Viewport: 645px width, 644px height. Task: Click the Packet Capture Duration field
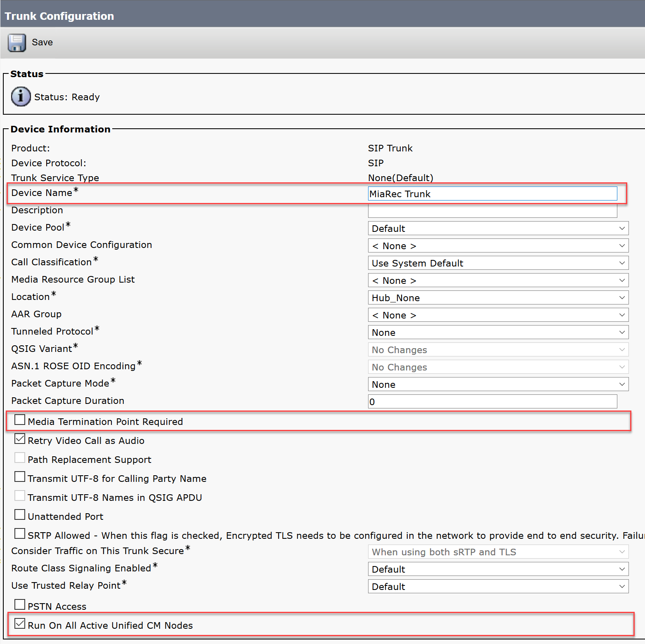(x=492, y=402)
